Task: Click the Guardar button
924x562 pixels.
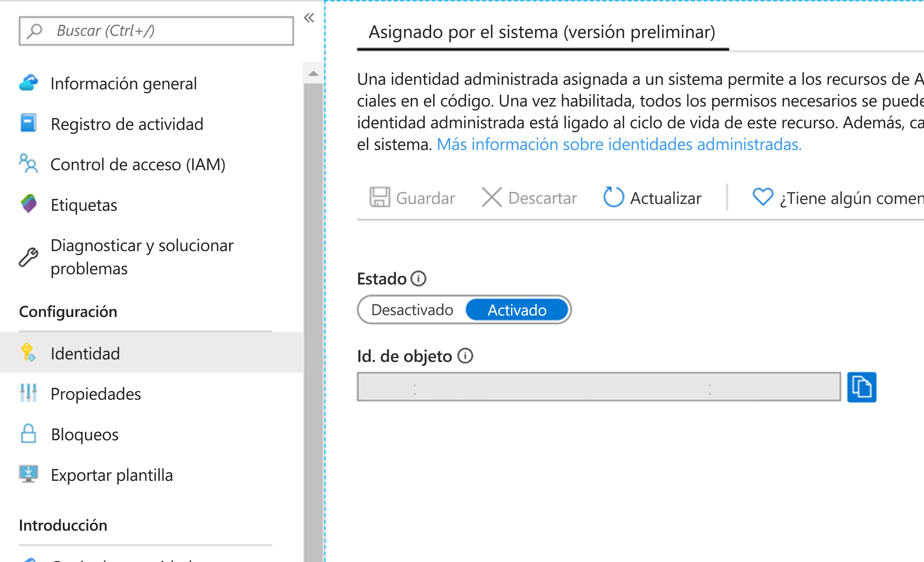Action: pos(413,198)
